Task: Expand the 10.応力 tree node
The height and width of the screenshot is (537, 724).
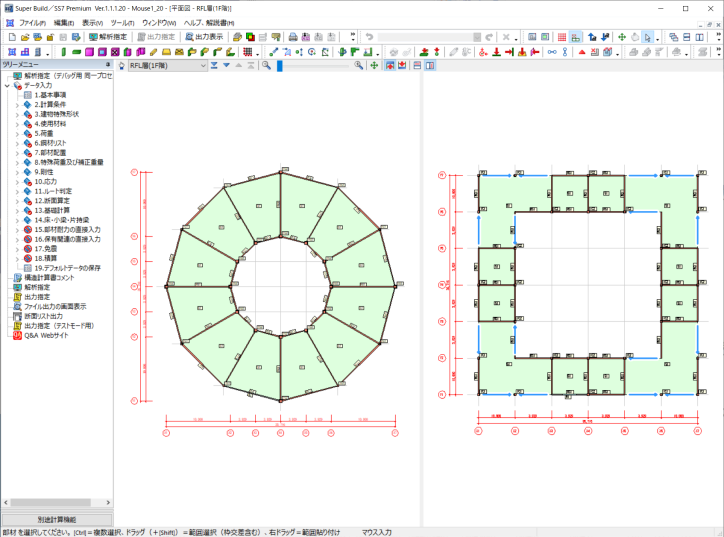Action: [18, 181]
